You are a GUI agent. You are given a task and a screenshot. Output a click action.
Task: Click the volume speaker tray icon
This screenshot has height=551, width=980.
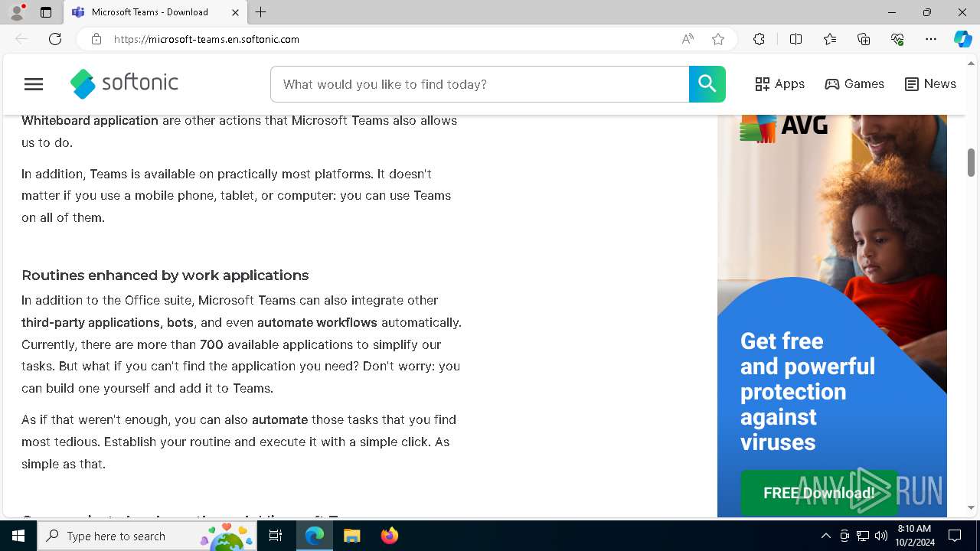click(880, 536)
